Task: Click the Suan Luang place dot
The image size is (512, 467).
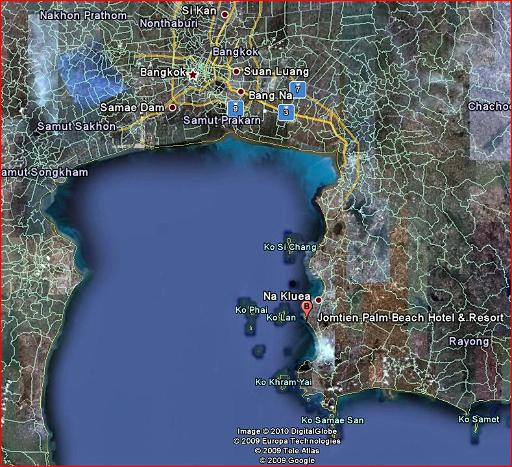Action: click(236, 71)
